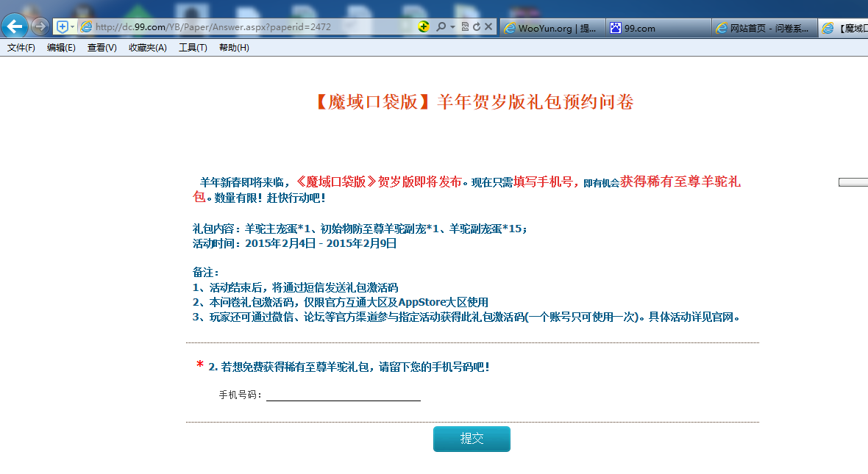Click the IE icon on the WooYun.org tab
This screenshot has height=474, width=868.
[x=510, y=28]
